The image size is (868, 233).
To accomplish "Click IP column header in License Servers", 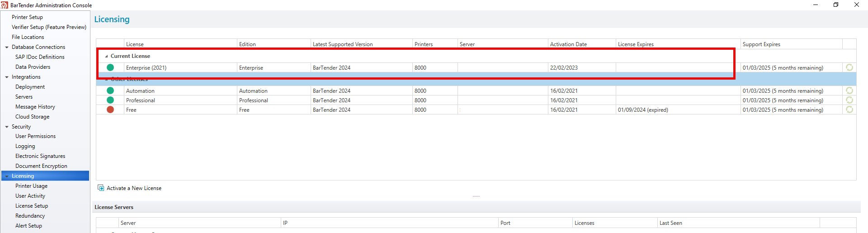I will click(x=390, y=223).
